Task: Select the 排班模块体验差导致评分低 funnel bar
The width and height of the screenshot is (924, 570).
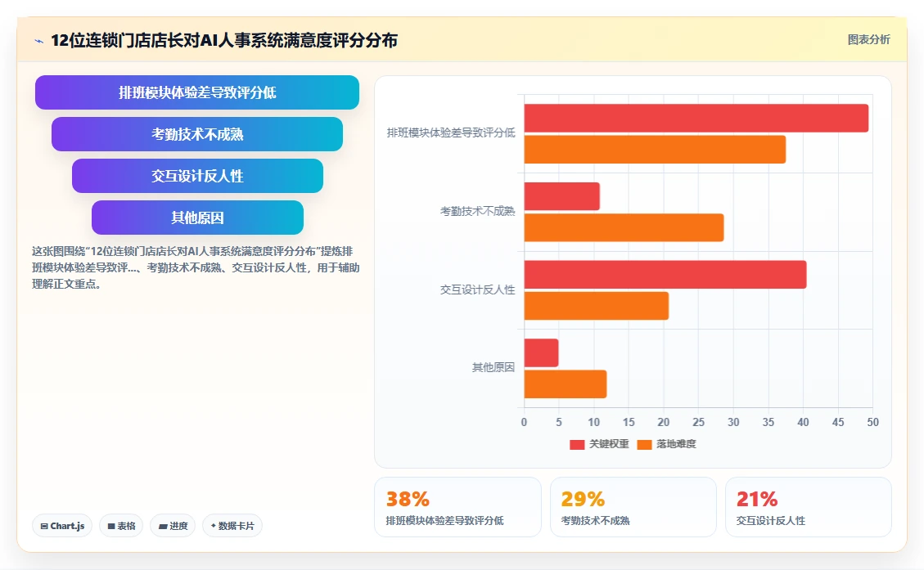Action: pyautogui.click(x=196, y=92)
